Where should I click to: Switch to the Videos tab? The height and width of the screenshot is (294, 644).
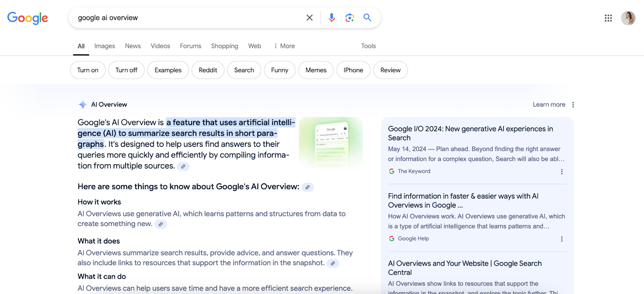pos(160,46)
